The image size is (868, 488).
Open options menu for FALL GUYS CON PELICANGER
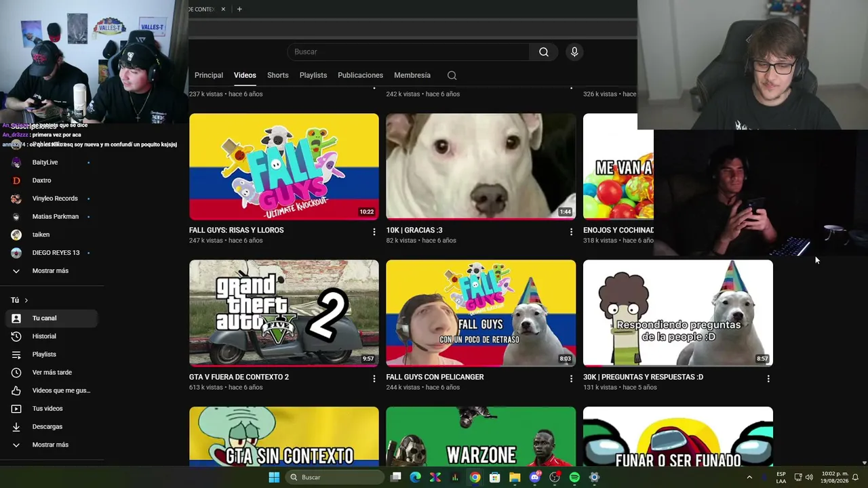point(571,379)
